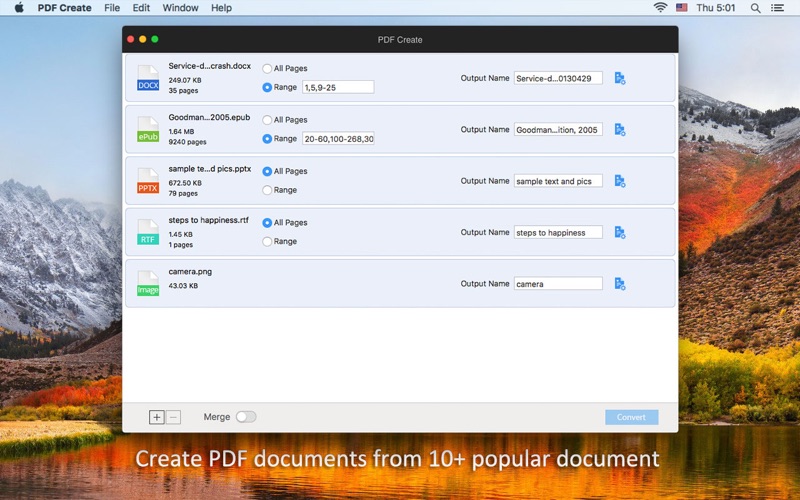800x500 pixels.
Task: Click the Convert button
Action: (x=632, y=417)
